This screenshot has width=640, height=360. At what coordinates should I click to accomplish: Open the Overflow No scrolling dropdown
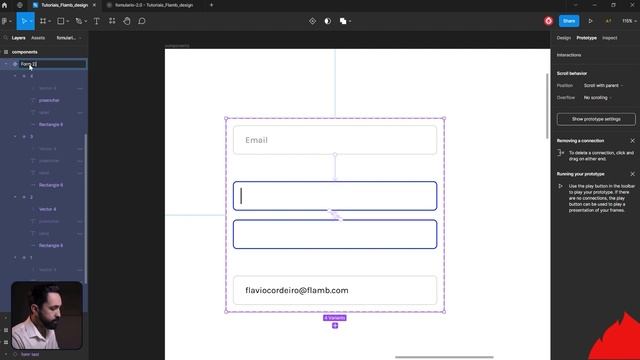(598, 98)
